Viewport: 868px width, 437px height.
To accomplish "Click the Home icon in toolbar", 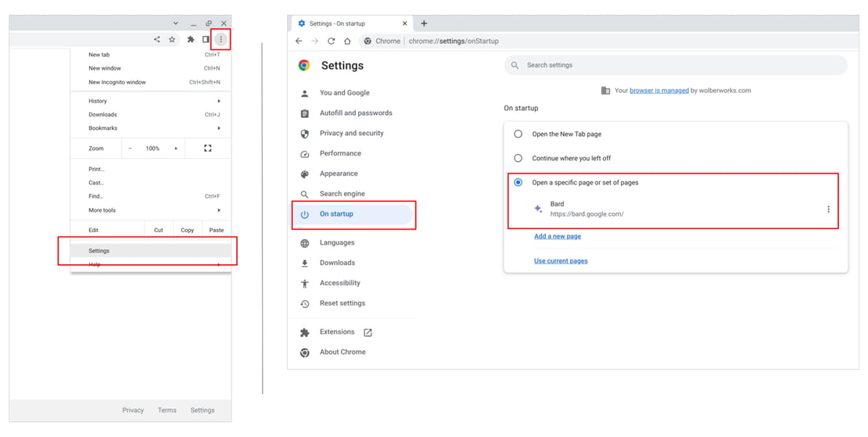I will (347, 41).
